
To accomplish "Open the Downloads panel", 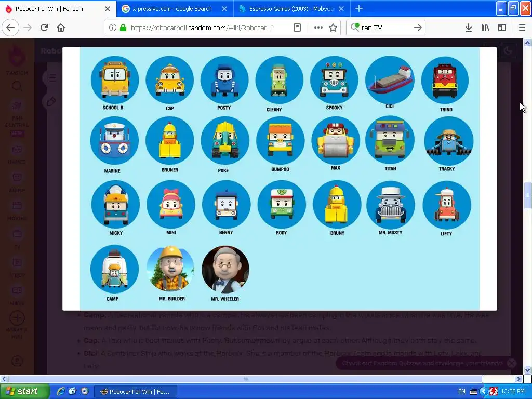I will [469, 28].
